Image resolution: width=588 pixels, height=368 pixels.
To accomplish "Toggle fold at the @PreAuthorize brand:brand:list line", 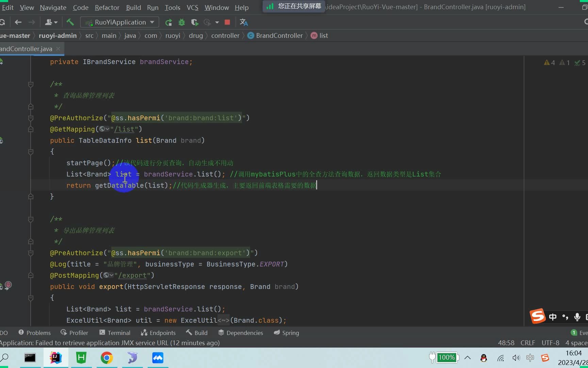I will (x=31, y=118).
